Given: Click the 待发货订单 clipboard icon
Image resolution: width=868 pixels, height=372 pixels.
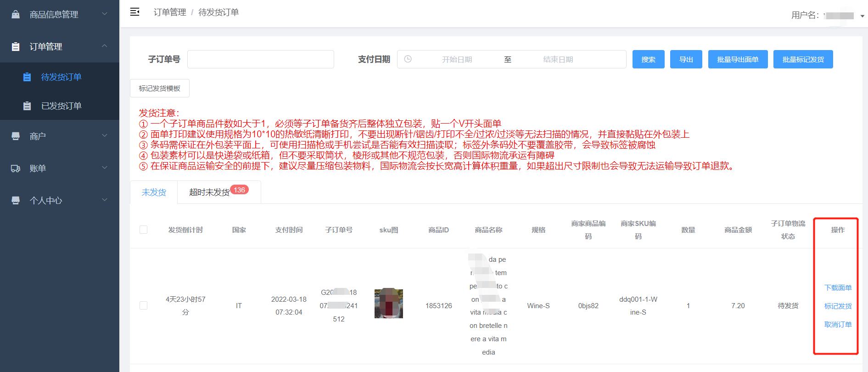Looking at the screenshot, I should tap(27, 77).
